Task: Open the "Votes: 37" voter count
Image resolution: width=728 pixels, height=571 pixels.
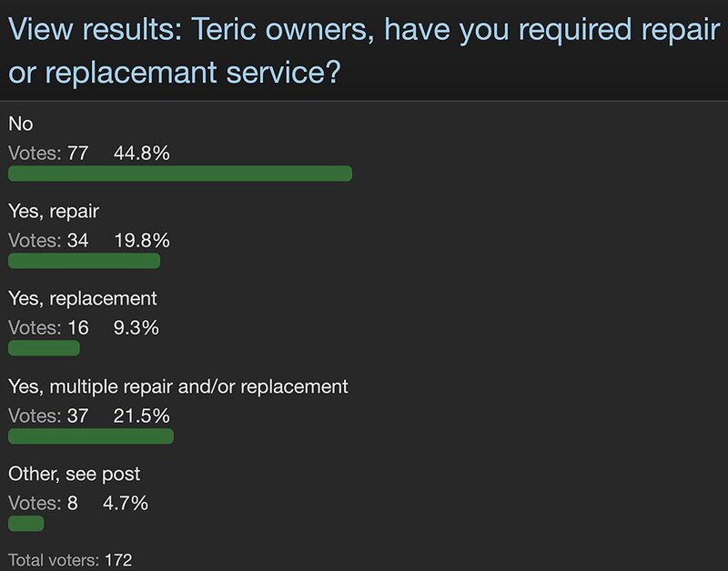Action: pos(48,416)
